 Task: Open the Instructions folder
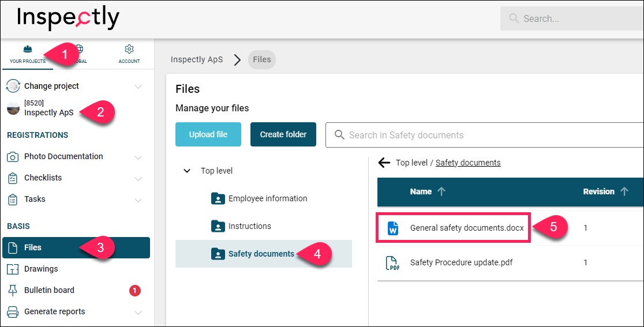coord(250,226)
